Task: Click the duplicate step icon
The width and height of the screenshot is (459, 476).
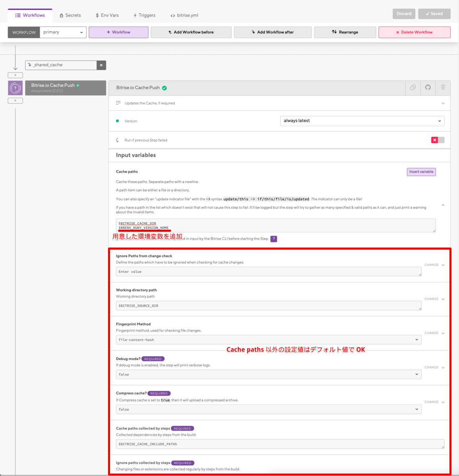Action: (x=413, y=88)
